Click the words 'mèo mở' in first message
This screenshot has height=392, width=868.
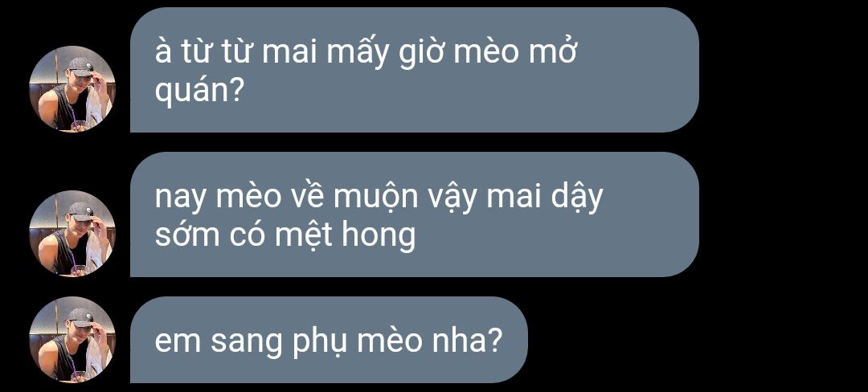(x=512, y=52)
